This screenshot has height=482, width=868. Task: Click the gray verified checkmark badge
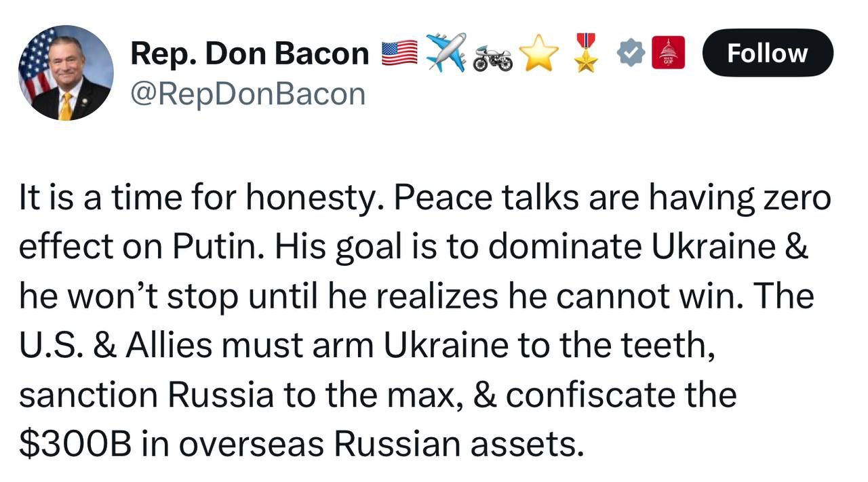coord(631,54)
